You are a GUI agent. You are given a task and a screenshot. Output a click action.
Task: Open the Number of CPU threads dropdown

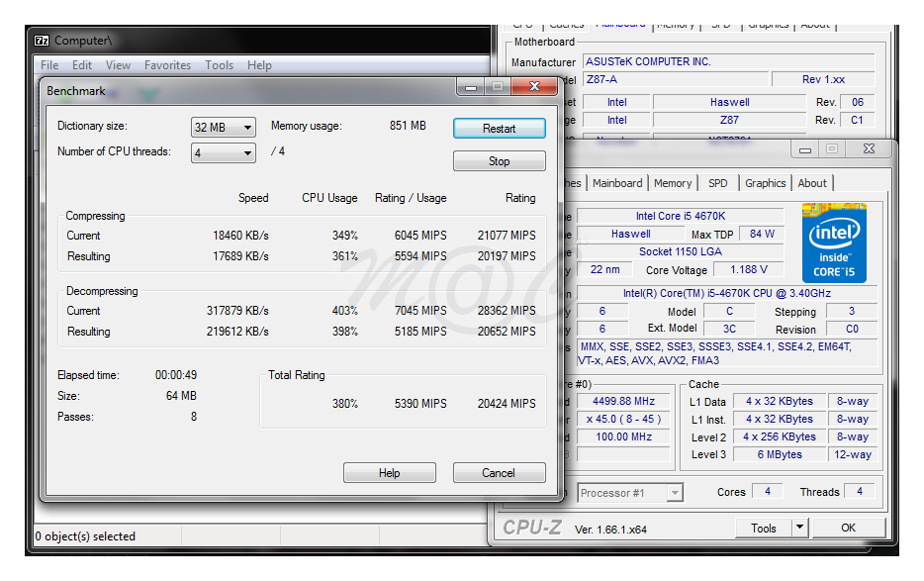click(246, 152)
